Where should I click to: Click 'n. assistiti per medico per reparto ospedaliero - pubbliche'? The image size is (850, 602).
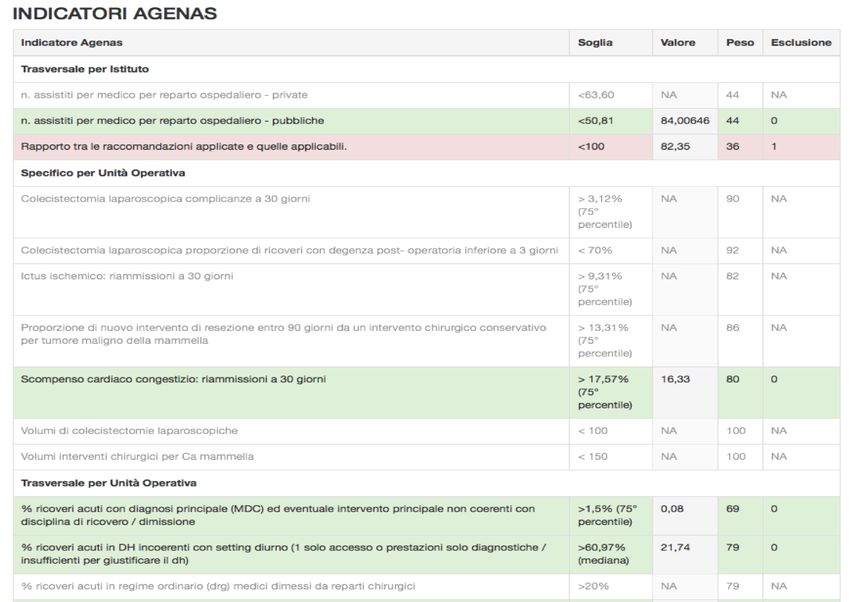coord(172,121)
